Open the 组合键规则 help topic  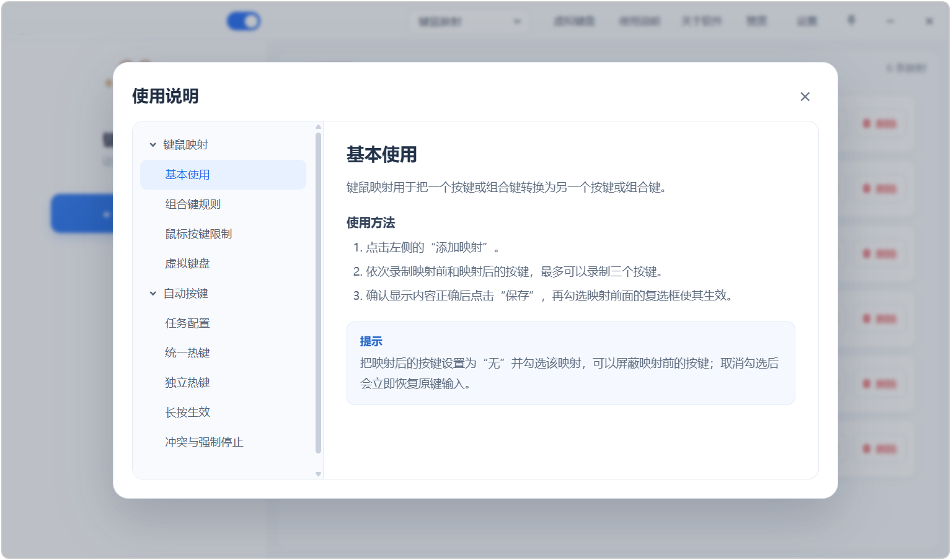tap(223, 204)
